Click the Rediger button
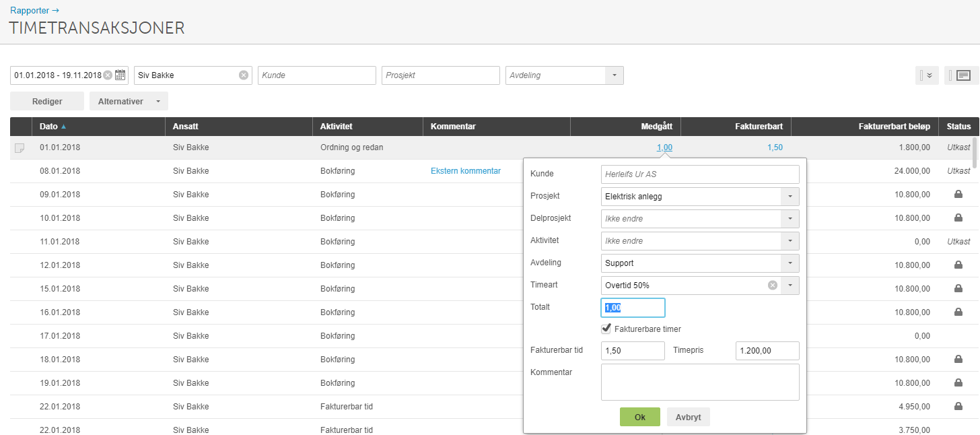Viewport: 980px width, 435px height. click(47, 101)
